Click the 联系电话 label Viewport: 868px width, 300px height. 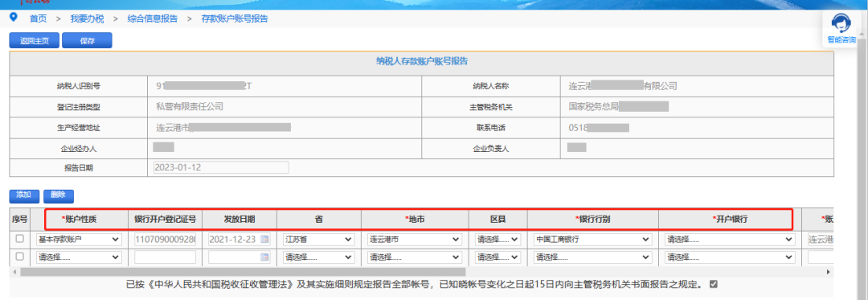click(x=490, y=128)
